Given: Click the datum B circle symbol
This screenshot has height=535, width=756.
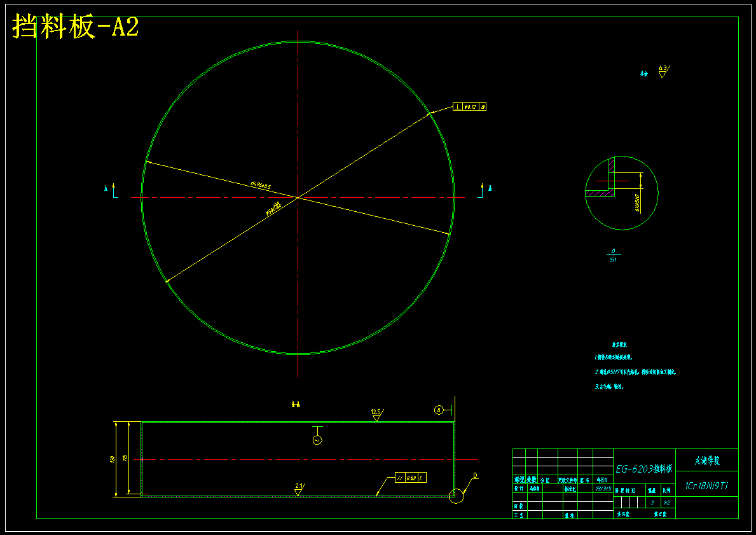Looking at the screenshot, I should [438, 410].
